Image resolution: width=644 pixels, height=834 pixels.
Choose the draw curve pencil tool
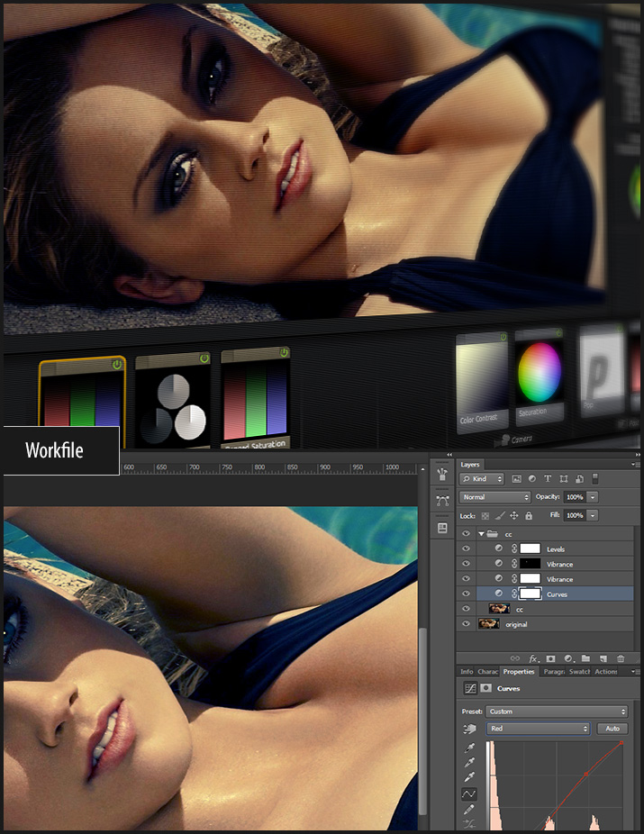(x=469, y=810)
